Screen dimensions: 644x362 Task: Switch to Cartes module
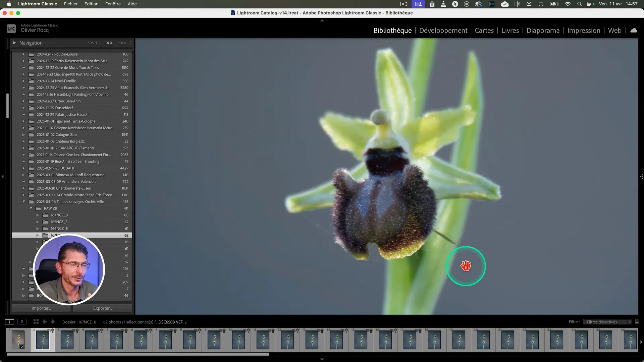click(x=484, y=31)
